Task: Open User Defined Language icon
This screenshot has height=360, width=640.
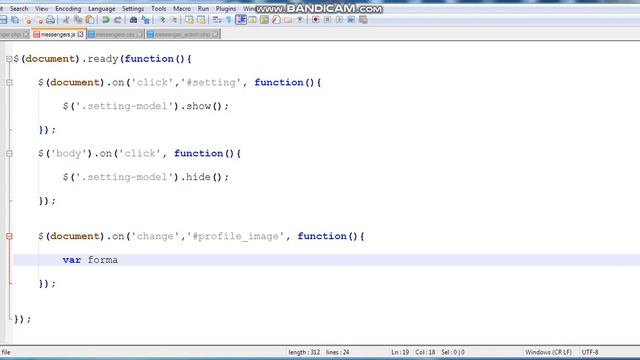Action: click(252, 20)
